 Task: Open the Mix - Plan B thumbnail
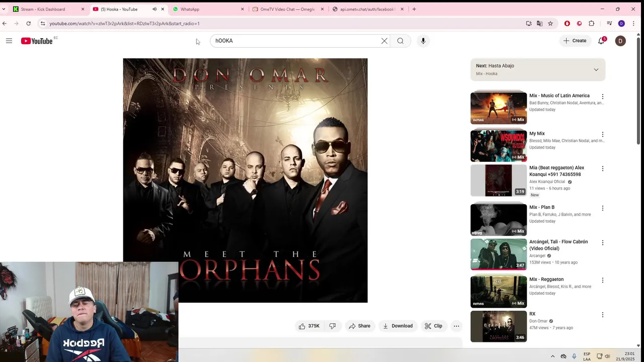[499, 219]
